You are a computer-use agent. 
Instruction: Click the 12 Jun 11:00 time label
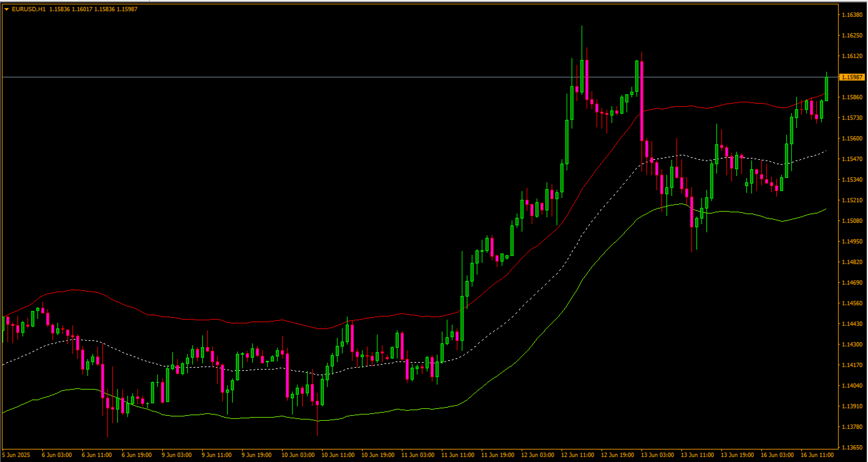pos(577,455)
